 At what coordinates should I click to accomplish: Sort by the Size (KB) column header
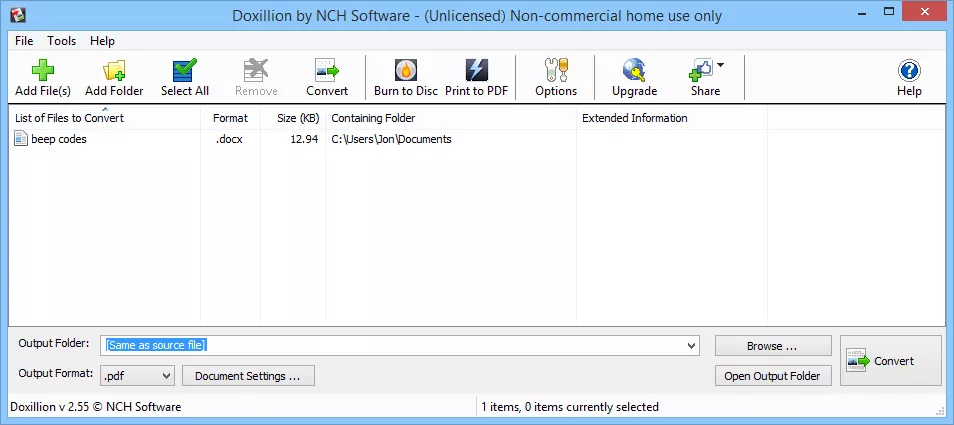coord(293,118)
